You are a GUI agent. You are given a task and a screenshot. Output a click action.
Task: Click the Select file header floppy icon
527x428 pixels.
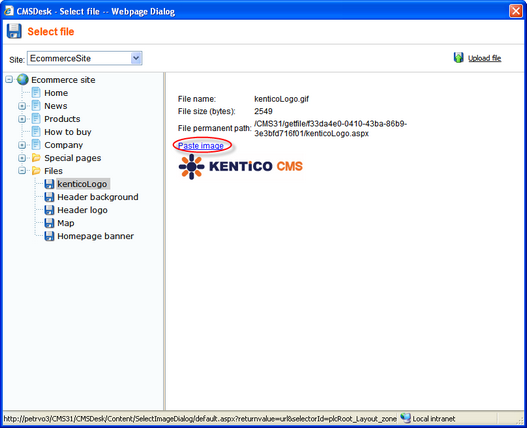pyautogui.click(x=14, y=31)
